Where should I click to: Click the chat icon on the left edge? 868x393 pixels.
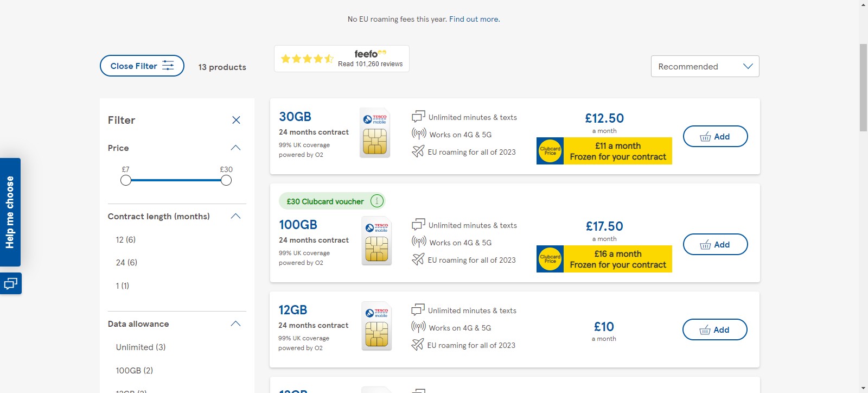(x=11, y=283)
